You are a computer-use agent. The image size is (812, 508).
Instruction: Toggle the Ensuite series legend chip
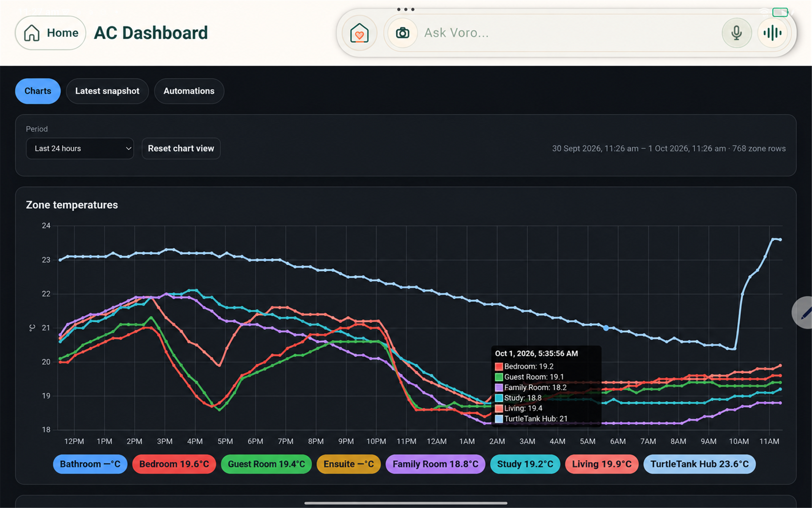point(349,464)
